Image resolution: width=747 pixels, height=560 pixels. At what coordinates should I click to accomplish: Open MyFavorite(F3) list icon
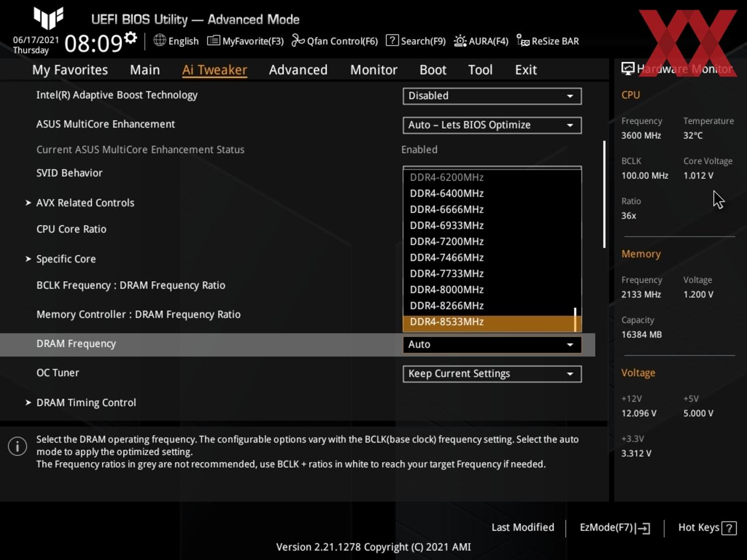[213, 41]
